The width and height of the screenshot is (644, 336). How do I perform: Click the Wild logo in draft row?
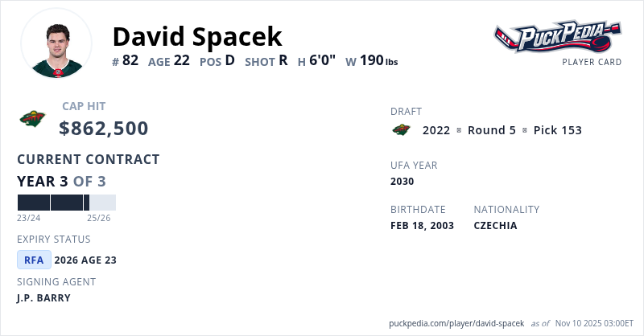(401, 130)
